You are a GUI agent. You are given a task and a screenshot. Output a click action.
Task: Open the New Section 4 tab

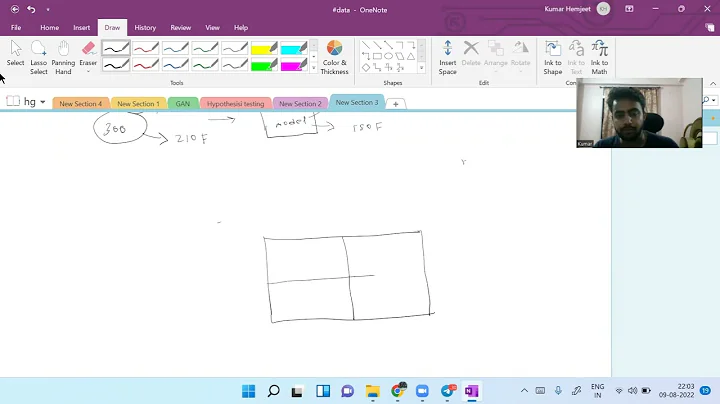point(80,104)
